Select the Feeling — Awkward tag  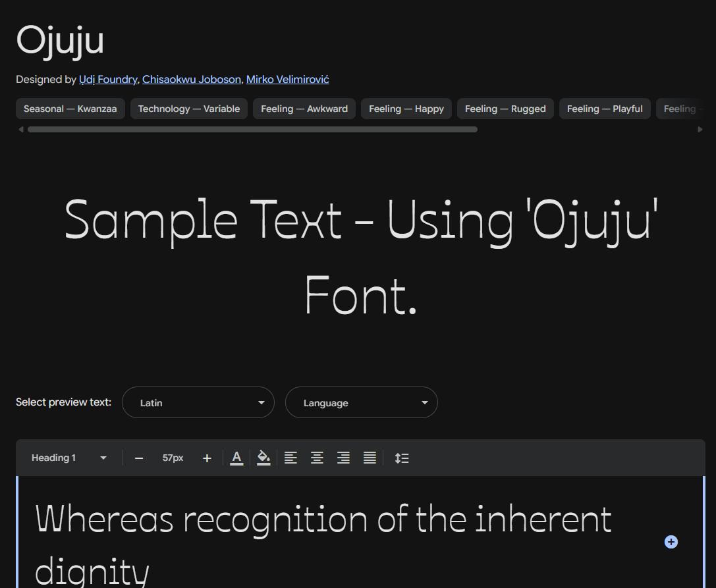tap(304, 109)
